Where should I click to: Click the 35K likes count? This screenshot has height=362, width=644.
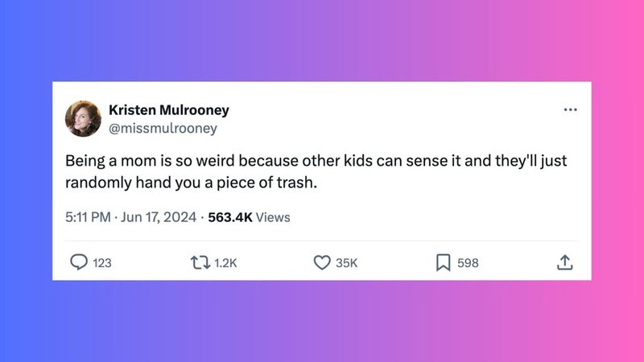346,263
